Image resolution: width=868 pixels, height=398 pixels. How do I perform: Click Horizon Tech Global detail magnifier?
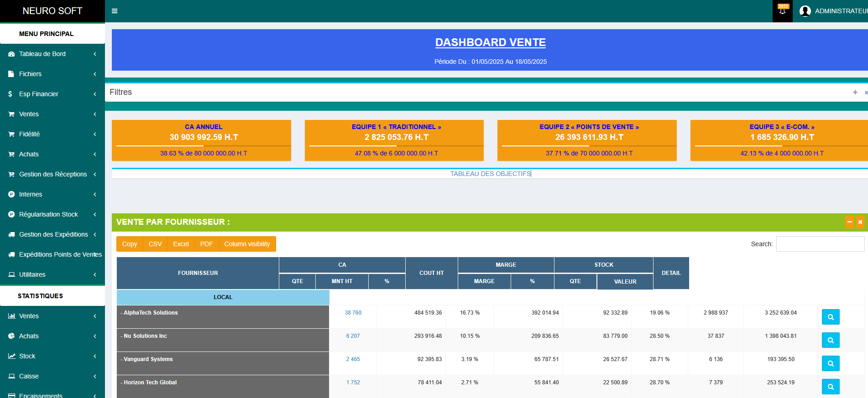830,387
